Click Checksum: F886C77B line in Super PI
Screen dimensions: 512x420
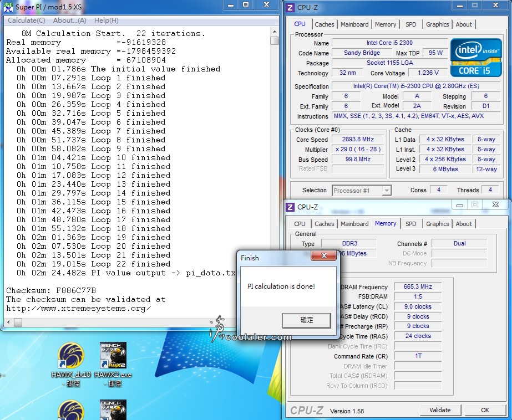[x=51, y=290]
